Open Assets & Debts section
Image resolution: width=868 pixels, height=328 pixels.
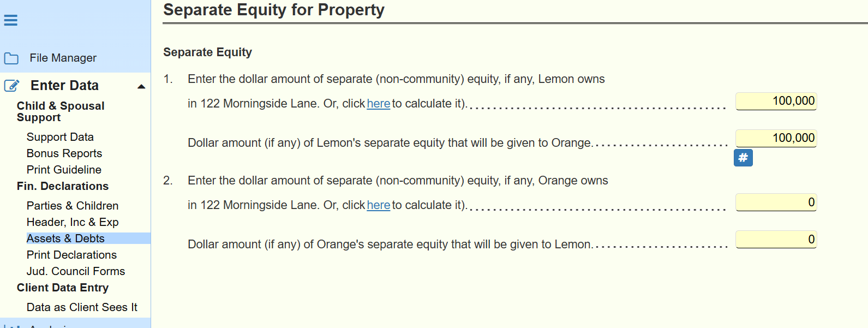(65, 238)
